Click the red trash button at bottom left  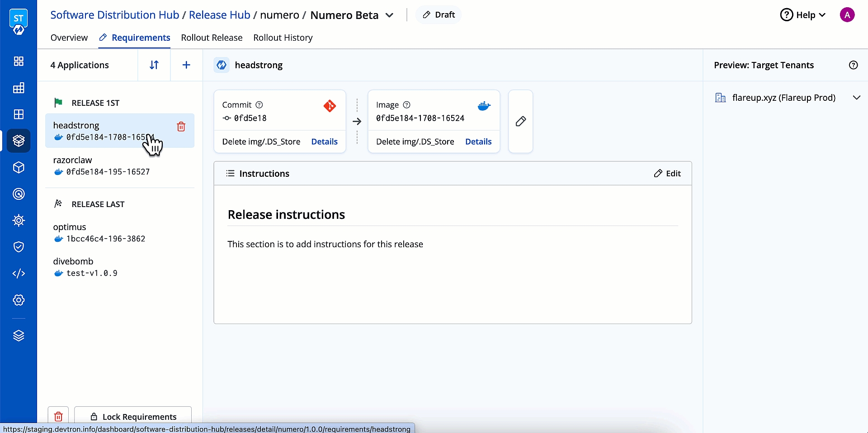coord(58,416)
